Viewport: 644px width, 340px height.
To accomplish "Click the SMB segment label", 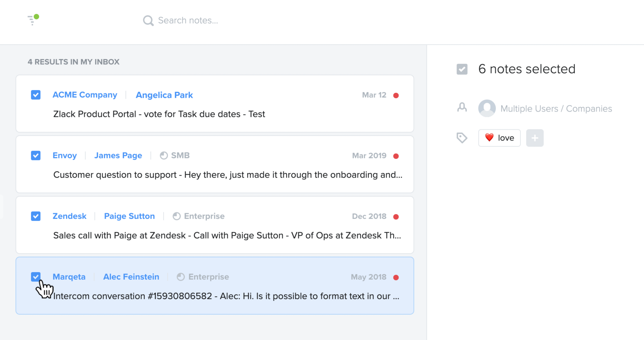I will click(x=180, y=155).
